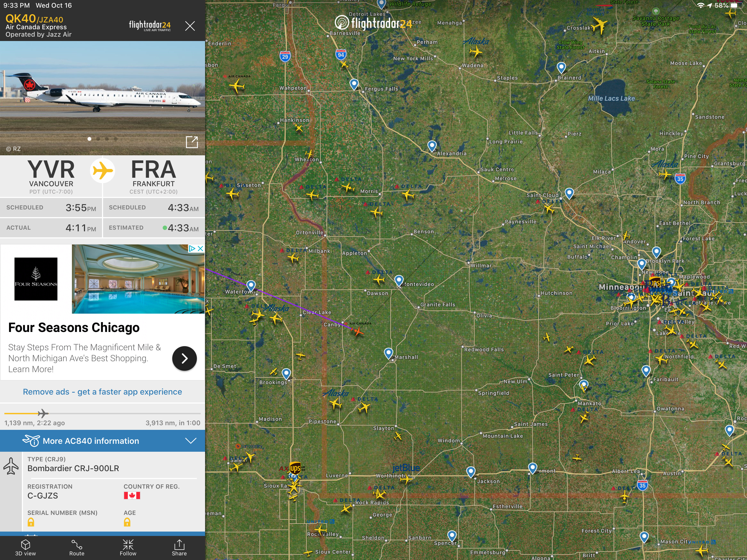Viewport: 747px width, 560px height.
Task: Click the flight progress bar plane marker
Action: click(43, 413)
